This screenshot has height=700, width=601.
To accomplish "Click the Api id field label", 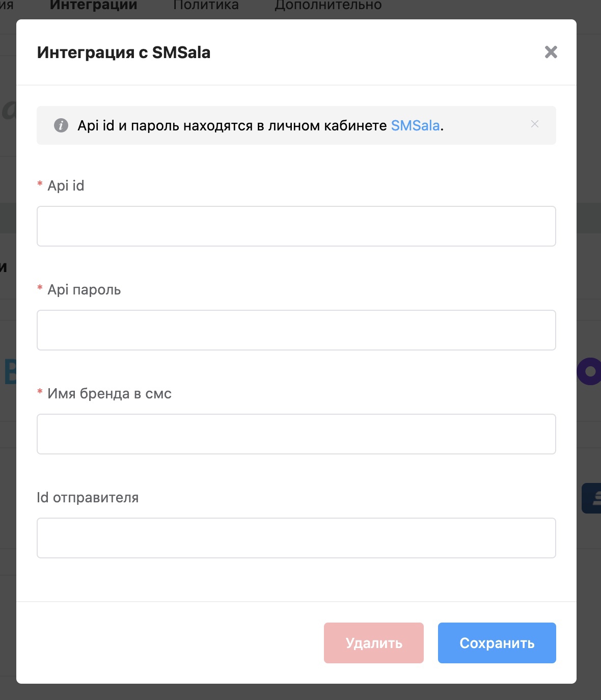I will 66,185.
